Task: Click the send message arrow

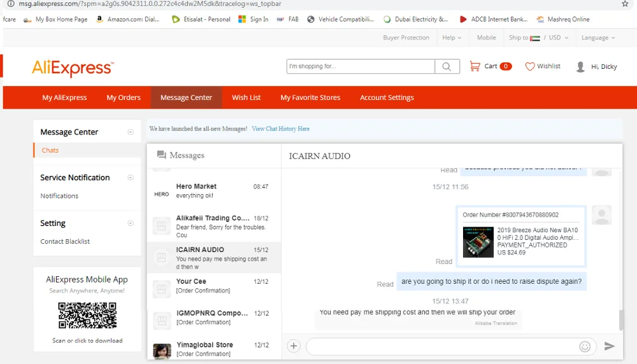Action: [610, 346]
